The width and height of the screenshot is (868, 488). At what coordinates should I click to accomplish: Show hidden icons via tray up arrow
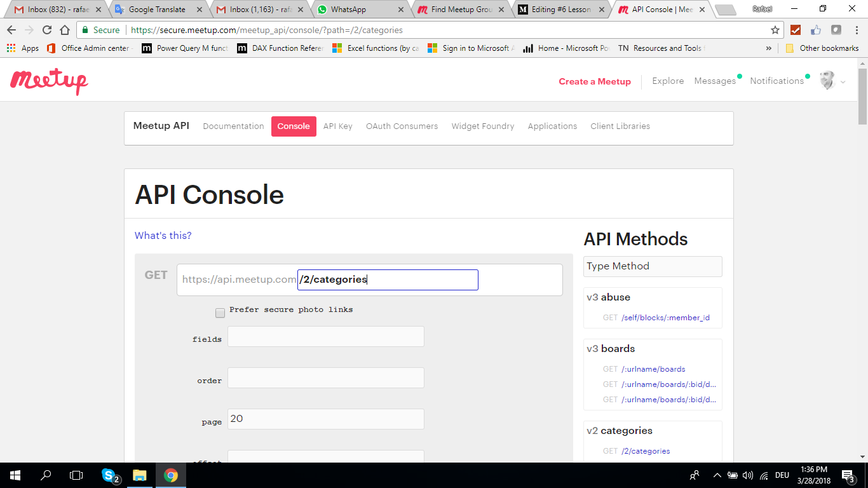click(717, 475)
